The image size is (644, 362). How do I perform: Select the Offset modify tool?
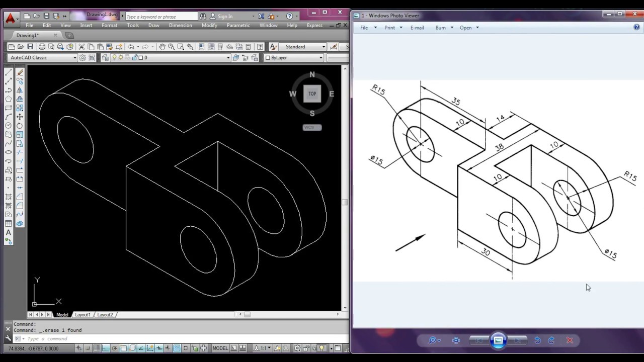[20, 99]
